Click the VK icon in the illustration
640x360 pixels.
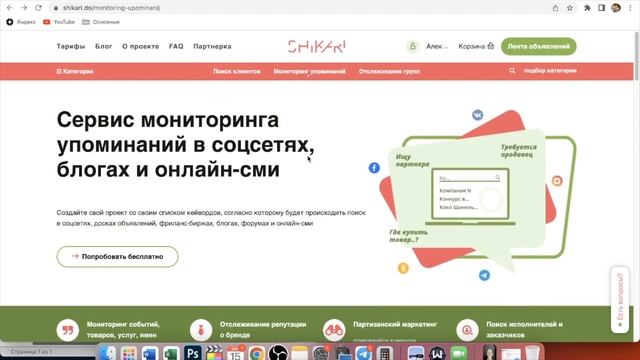pos(478,115)
